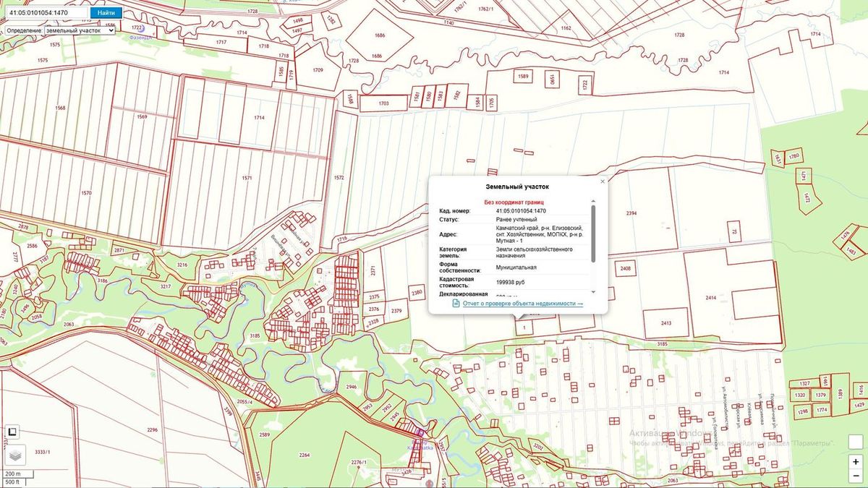The width and height of the screenshot is (868, 488).
Task: Select parcel 1568 on the map
Action: click(x=60, y=108)
